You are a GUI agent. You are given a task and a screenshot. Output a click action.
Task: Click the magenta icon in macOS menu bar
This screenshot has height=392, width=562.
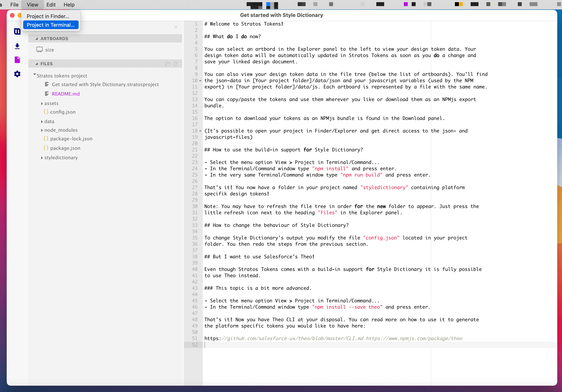tap(405, 4)
